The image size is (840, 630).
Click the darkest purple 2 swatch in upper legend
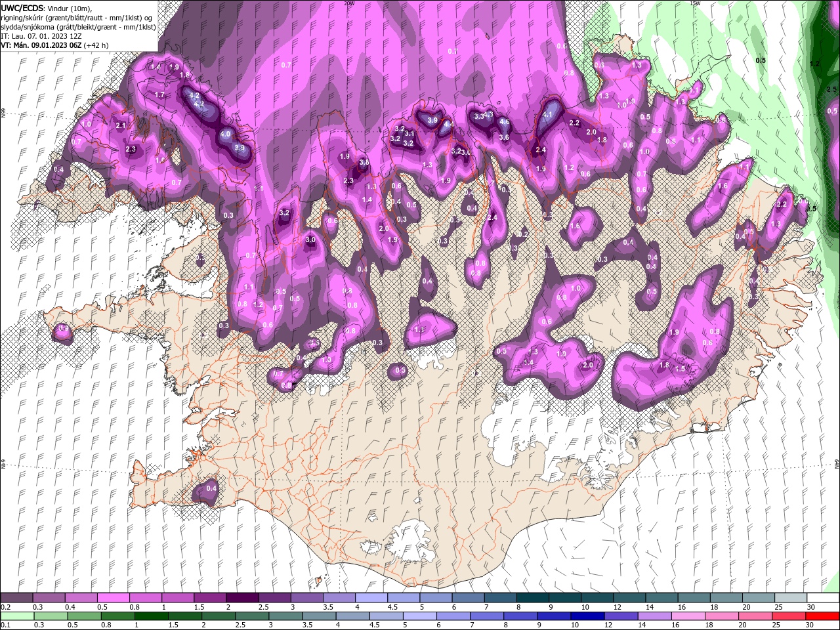tap(242, 598)
